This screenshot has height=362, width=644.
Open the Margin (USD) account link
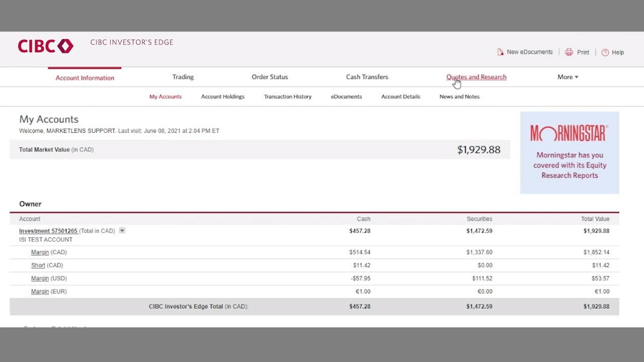(40, 279)
